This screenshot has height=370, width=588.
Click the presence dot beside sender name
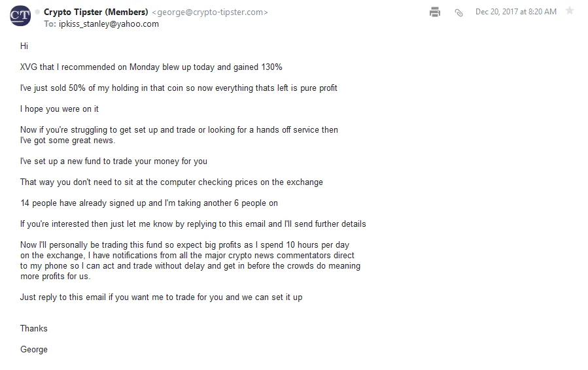(x=37, y=12)
